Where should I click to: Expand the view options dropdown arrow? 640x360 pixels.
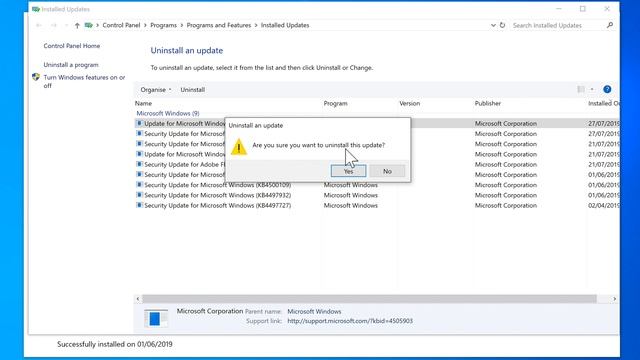pos(592,89)
